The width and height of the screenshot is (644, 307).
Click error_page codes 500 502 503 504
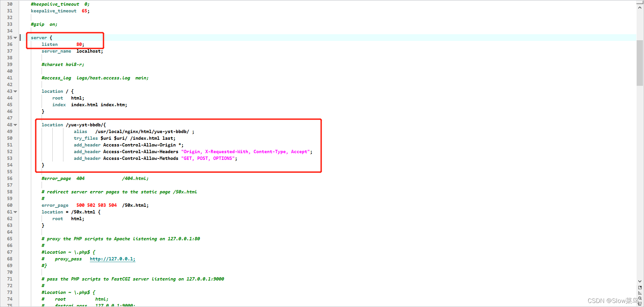pos(97,205)
